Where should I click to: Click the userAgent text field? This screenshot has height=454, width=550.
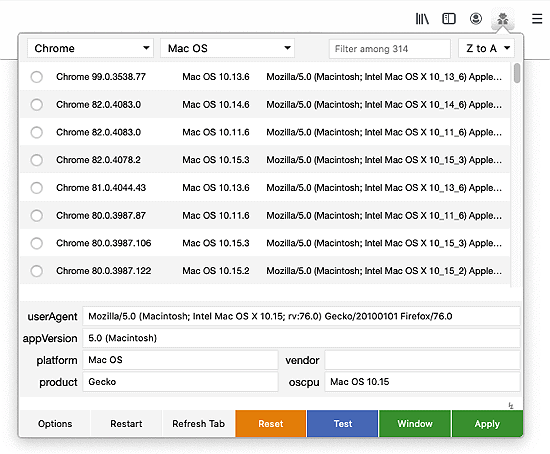(x=301, y=316)
